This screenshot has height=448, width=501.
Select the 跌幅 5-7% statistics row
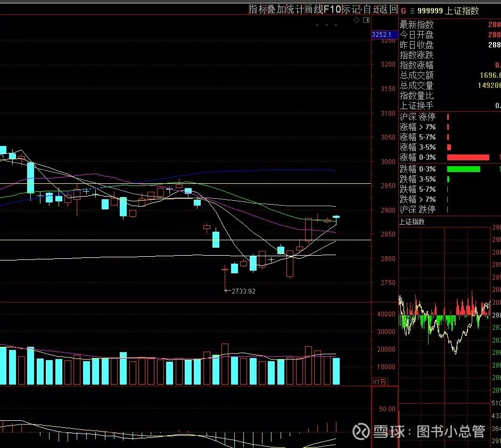click(450, 189)
